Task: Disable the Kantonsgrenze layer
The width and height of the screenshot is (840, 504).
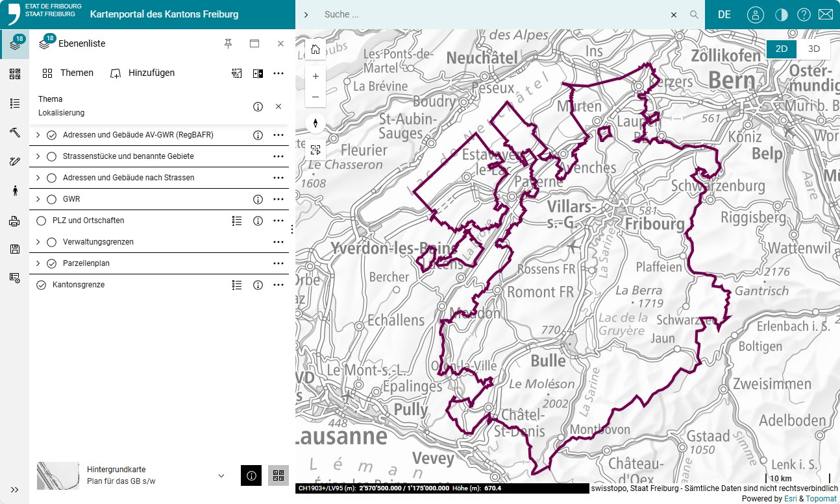Action: click(42, 285)
